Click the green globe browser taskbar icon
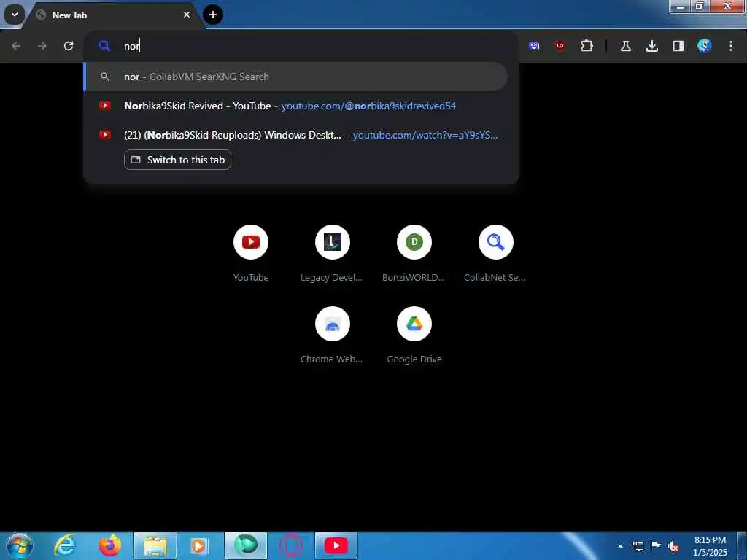 (246, 545)
